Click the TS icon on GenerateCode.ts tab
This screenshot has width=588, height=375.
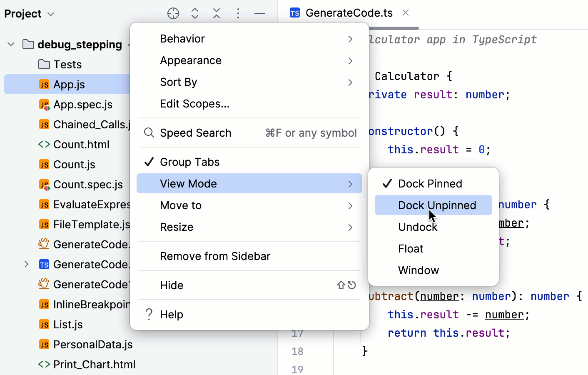pyautogui.click(x=294, y=12)
